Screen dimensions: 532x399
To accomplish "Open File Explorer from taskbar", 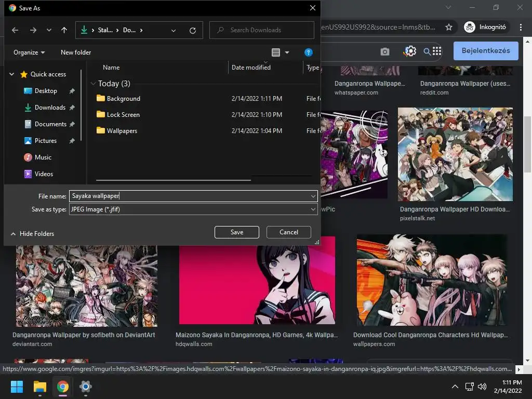I will pos(39,387).
